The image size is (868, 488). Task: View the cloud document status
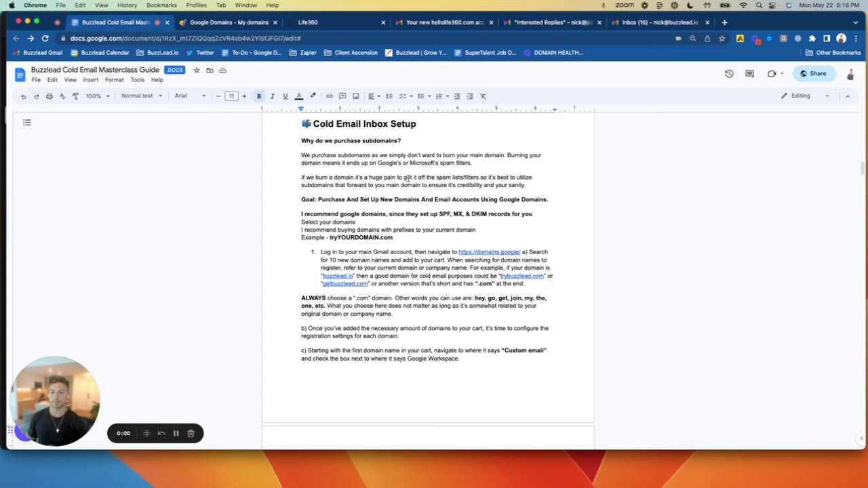pyautogui.click(x=222, y=70)
